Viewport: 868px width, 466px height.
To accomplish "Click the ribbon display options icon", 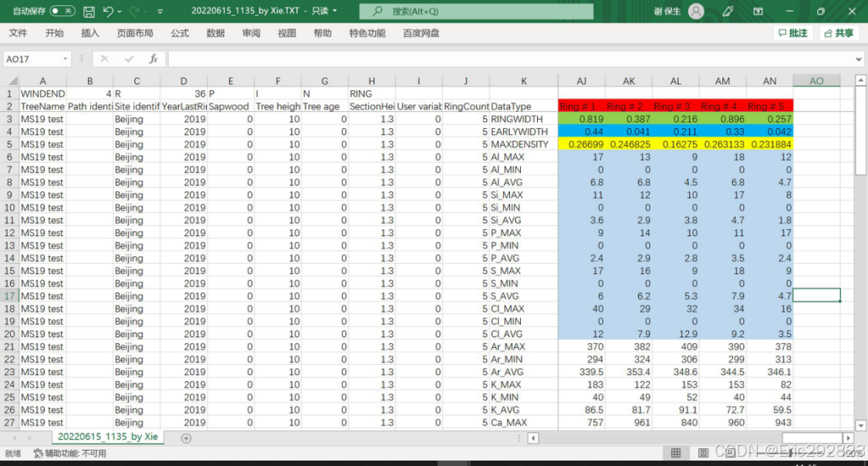I will (x=758, y=11).
